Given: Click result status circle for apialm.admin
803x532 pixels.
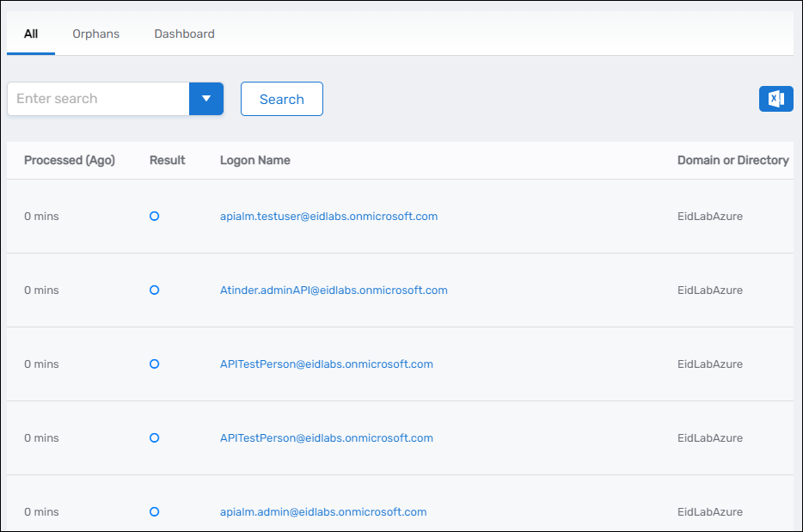Looking at the screenshot, I should 154,511.
